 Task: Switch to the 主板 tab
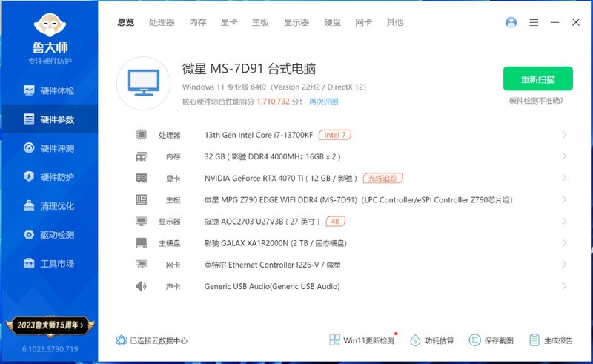pyautogui.click(x=260, y=22)
